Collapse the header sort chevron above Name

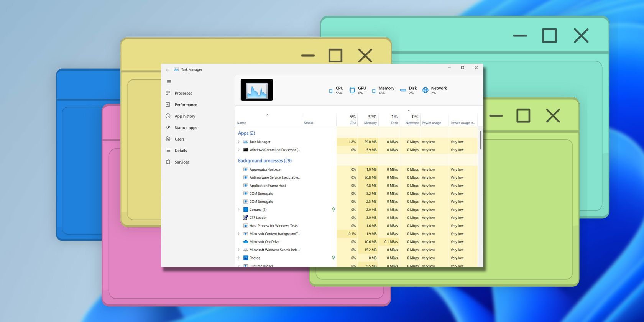coord(268,115)
